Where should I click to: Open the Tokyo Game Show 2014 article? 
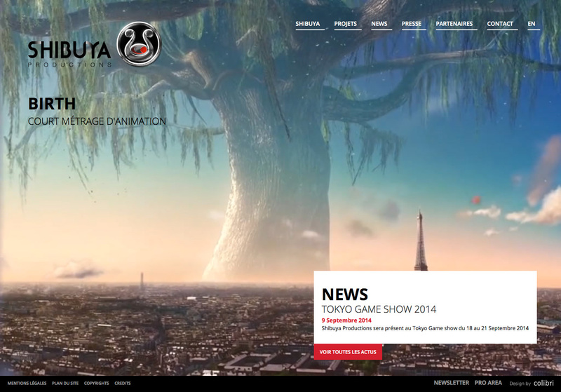click(379, 309)
